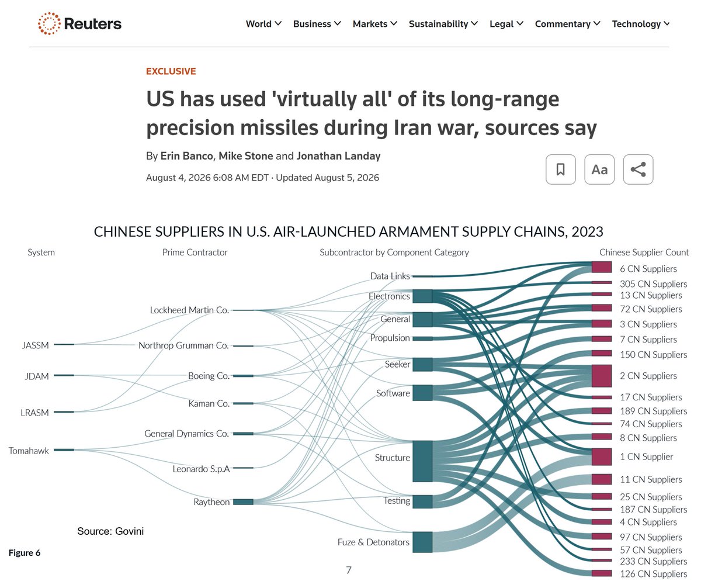
Task: Click the Reuters logo
Action: pyautogui.click(x=79, y=23)
